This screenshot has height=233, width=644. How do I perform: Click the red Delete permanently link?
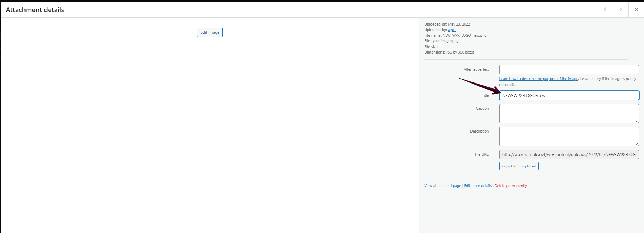pos(511,186)
